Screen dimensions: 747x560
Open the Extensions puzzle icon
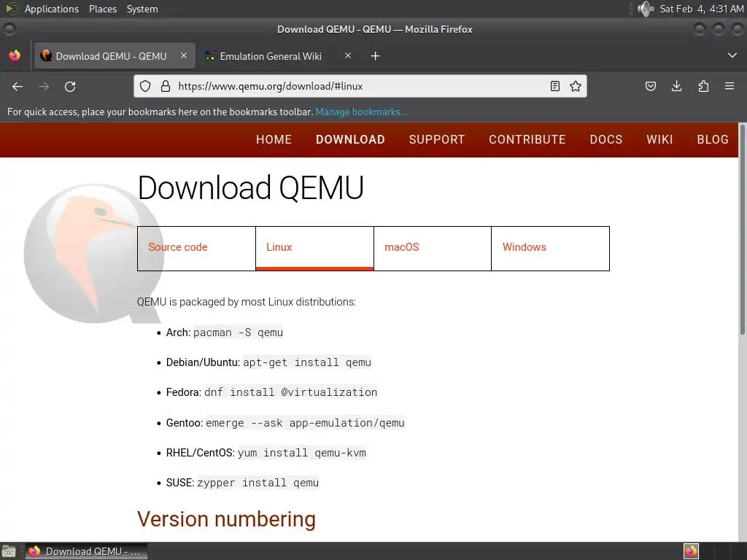(703, 86)
